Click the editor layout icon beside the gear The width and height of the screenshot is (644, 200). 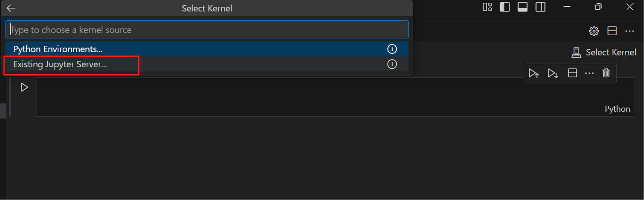[x=612, y=31]
